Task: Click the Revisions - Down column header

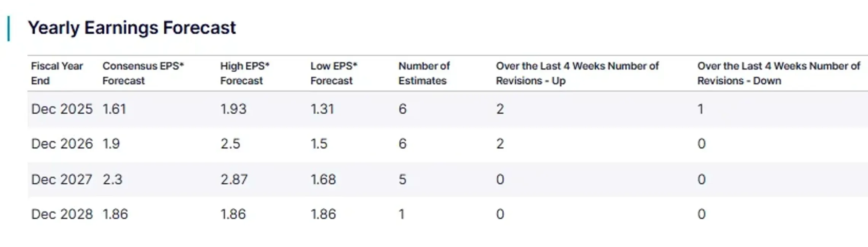Action: point(778,73)
